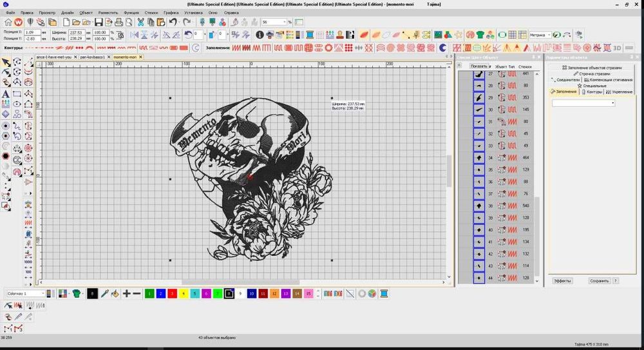Click the Undo arrow icon
This screenshot has height=350, width=644.
pyautogui.click(x=173, y=22)
